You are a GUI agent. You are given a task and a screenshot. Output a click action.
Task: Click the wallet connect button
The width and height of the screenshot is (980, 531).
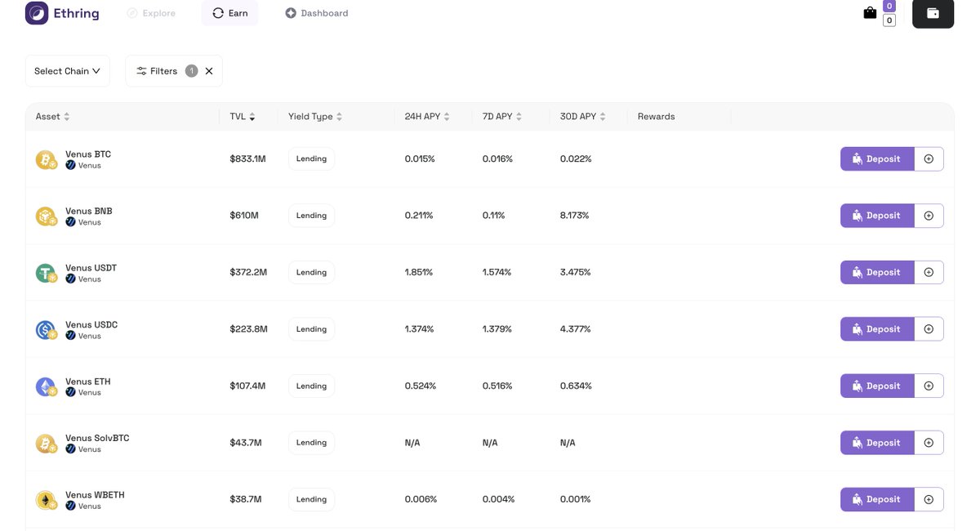(933, 14)
